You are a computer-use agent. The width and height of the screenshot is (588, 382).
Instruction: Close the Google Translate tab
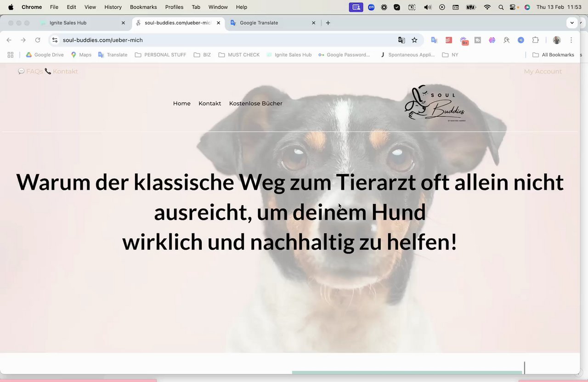314,22
